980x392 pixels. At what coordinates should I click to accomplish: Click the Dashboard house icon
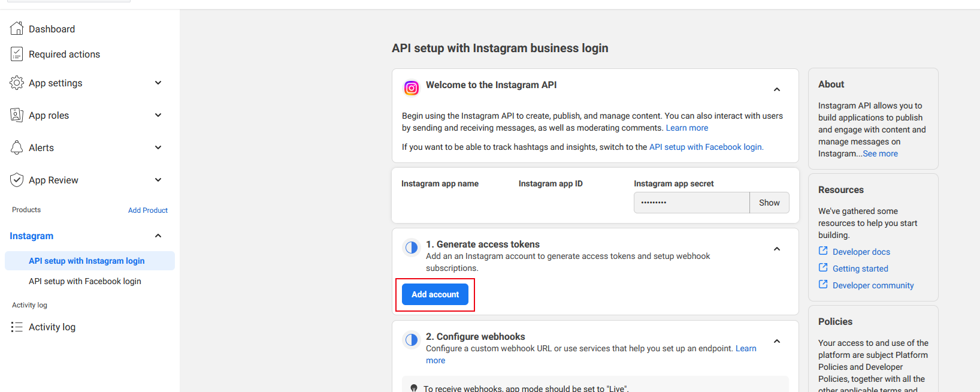coord(17,28)
